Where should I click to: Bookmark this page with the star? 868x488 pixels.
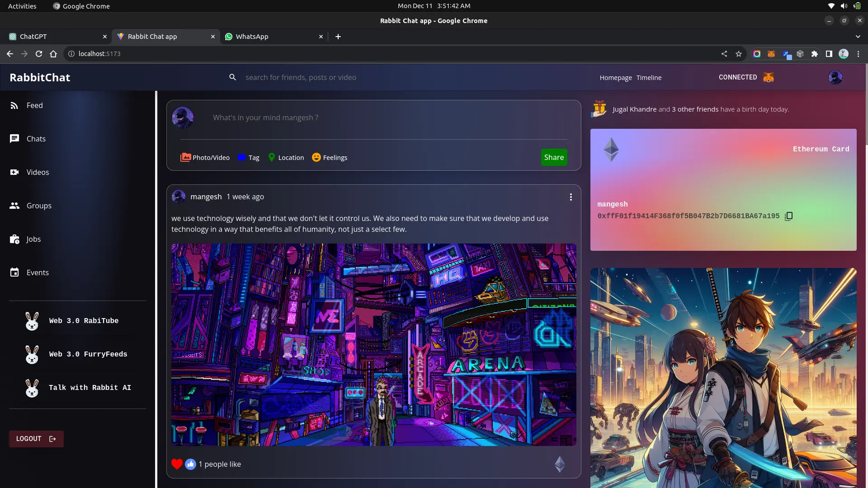coord(739,54)
